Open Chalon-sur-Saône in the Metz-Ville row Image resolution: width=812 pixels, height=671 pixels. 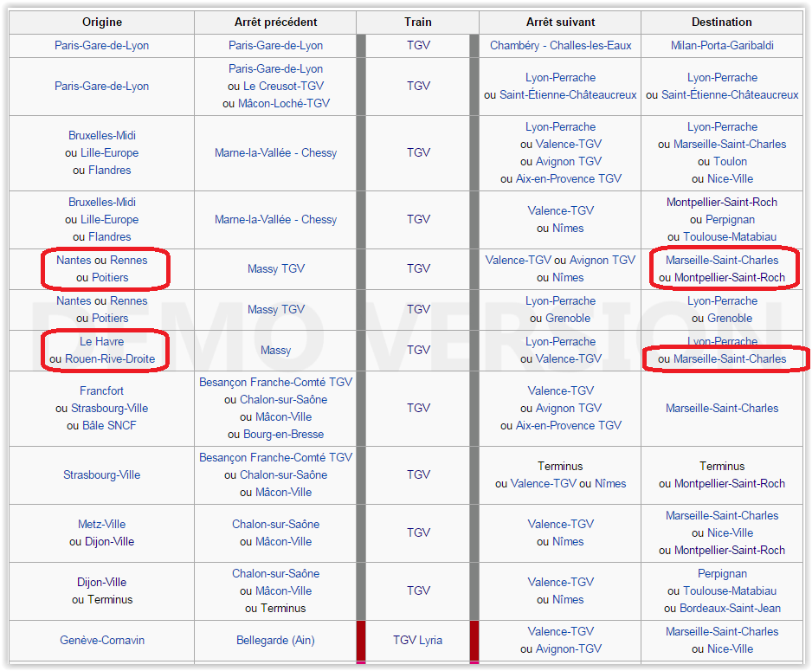click(x=275, y=525)
